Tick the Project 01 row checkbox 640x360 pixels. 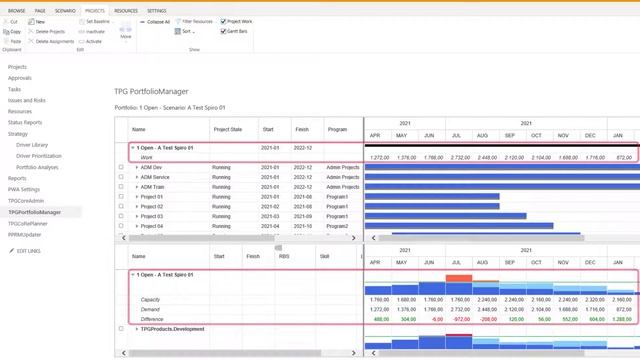(121, 196)
